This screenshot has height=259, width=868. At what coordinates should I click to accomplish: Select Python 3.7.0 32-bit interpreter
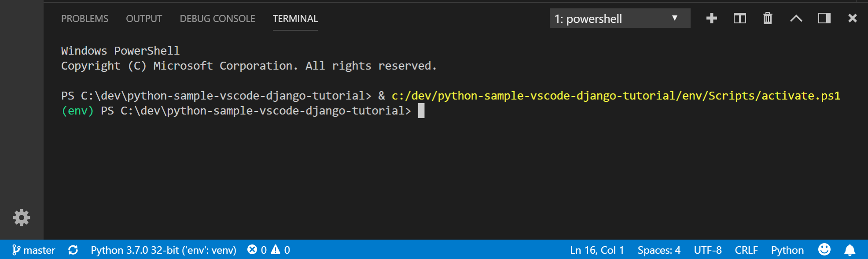pos(163,250)
